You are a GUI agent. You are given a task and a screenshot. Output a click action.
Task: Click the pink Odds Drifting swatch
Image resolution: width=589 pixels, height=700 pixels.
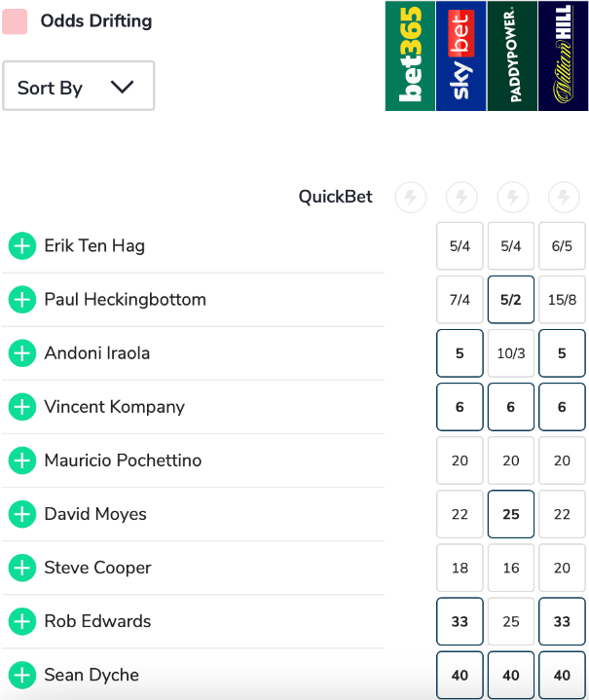pyautogui.click(x=15, y=21)
